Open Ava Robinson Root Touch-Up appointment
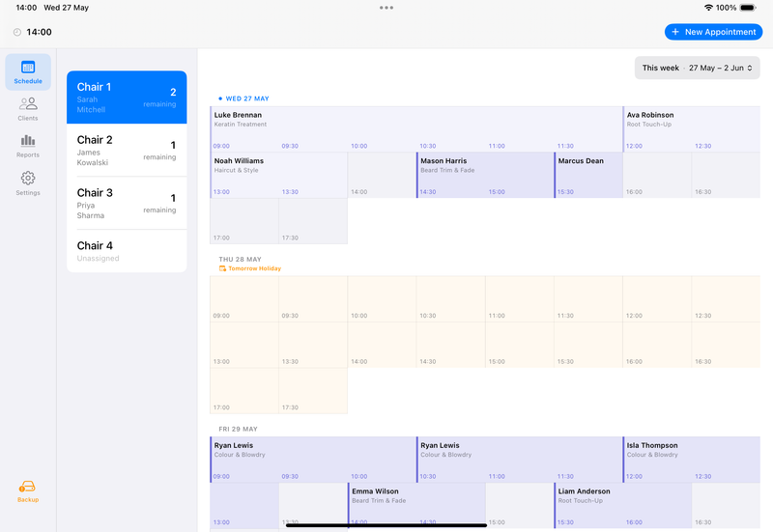The width and height of the screenshot is (773, 532). [x=691, y=129]
